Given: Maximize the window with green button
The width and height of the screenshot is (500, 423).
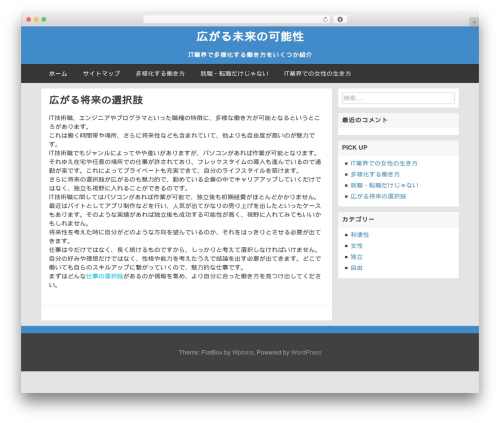Looking at the screenshot, I should tap(44, 20).
